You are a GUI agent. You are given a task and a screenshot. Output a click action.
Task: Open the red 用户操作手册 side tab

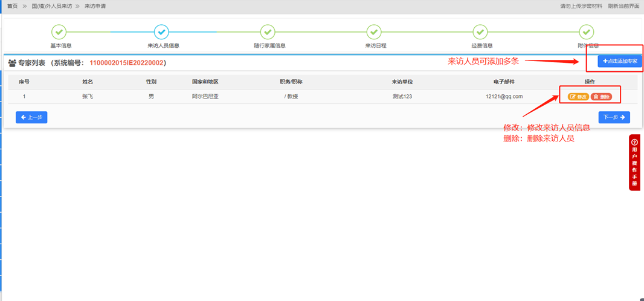(x=634, y=162)
